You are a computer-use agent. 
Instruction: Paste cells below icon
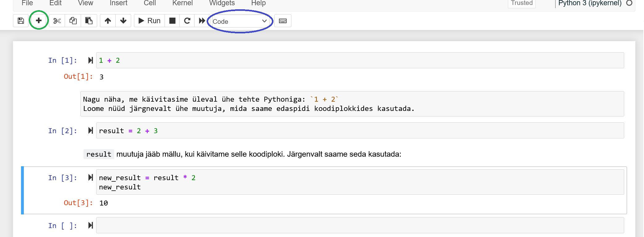click(x=89, y=21)
